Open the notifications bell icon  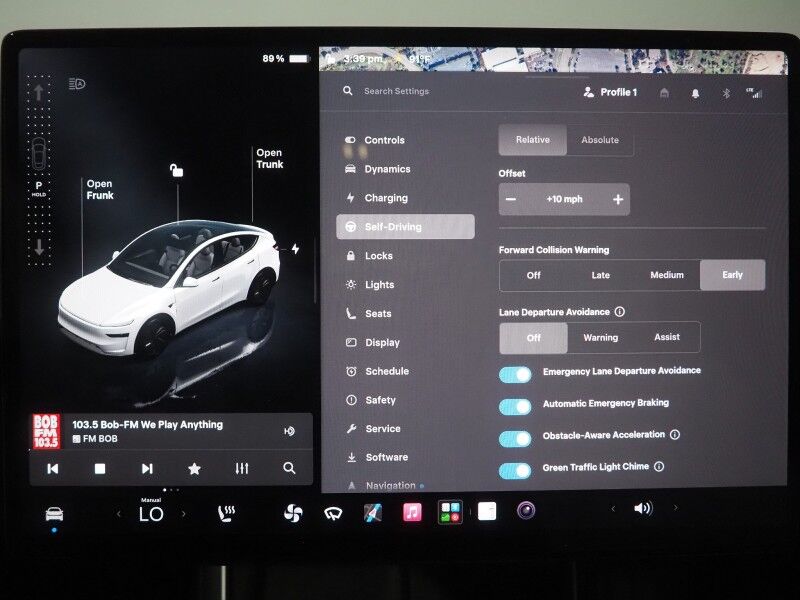pos(695,93)
